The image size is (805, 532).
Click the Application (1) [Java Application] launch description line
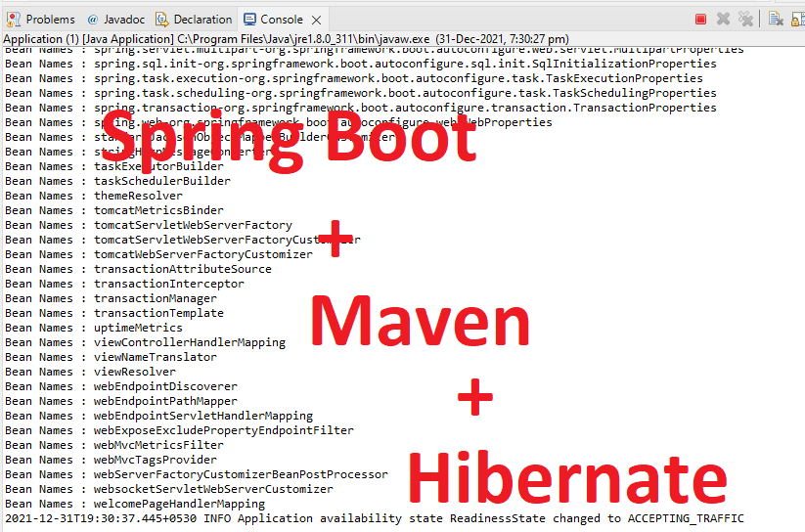(x=286, y=39)
